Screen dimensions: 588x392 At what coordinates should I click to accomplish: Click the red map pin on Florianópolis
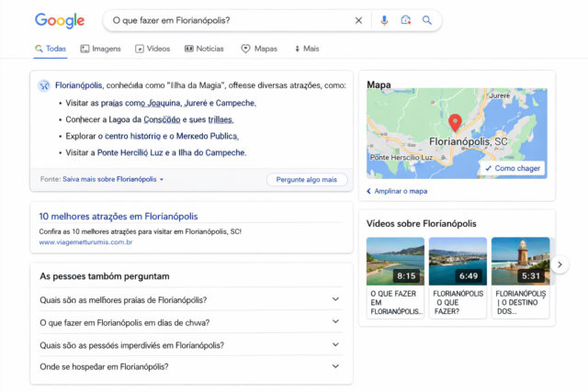click(x=454, y=123)
